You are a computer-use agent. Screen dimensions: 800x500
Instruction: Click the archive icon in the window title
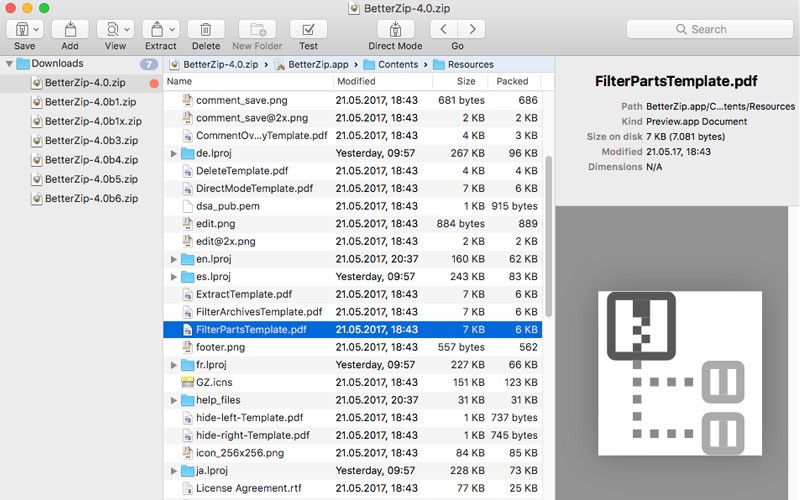click(354, 8)
